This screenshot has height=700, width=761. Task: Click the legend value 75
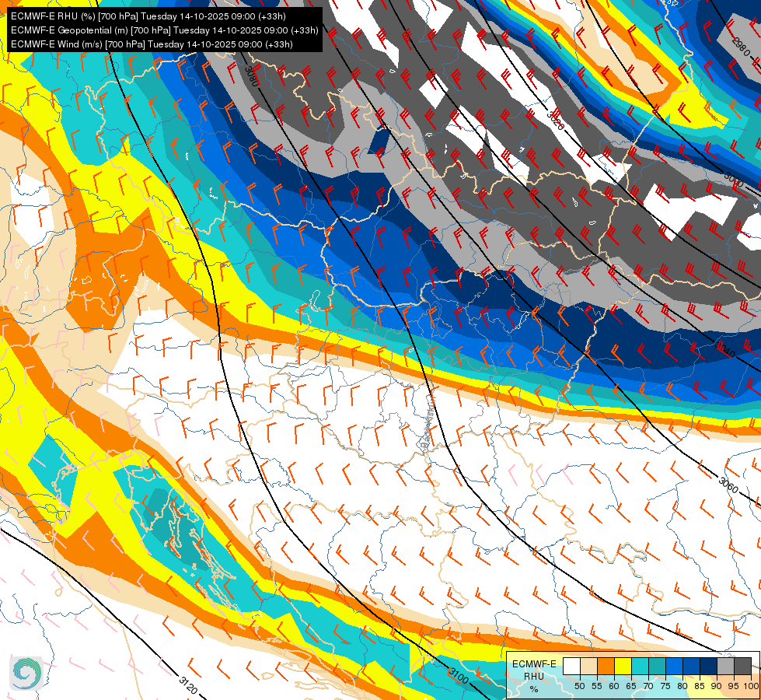(665, 686)
